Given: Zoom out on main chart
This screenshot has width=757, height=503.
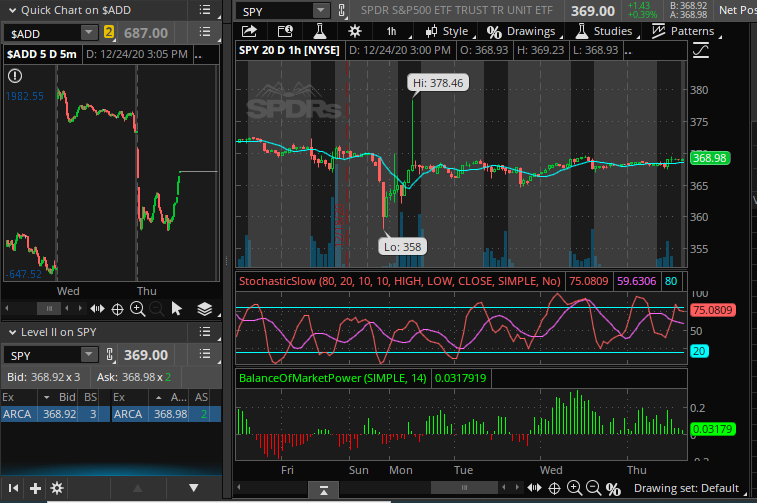Looking at the screenshot, I should (x=593, y=488).
